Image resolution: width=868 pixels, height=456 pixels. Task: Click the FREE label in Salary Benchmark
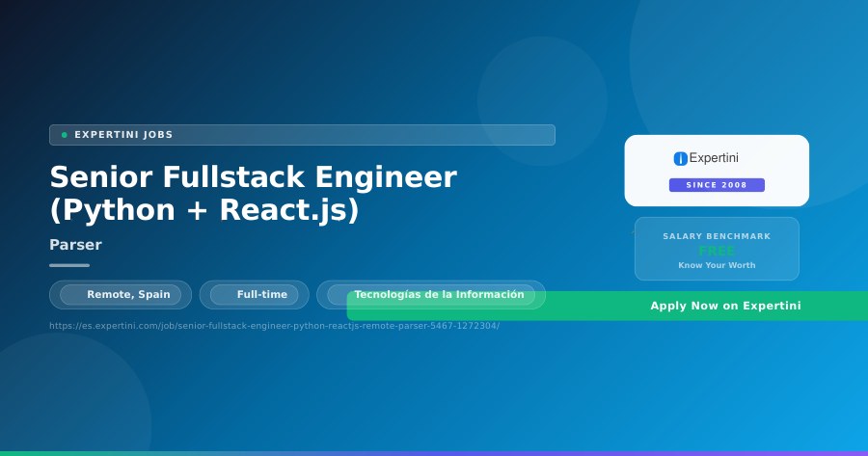pyautogui.click(x=717, y=251)
